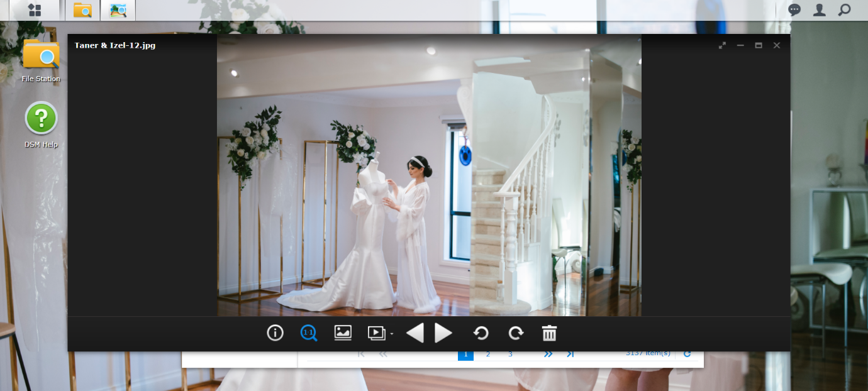Open the user account options menu
868x391 pixels.
coord(819,10)
